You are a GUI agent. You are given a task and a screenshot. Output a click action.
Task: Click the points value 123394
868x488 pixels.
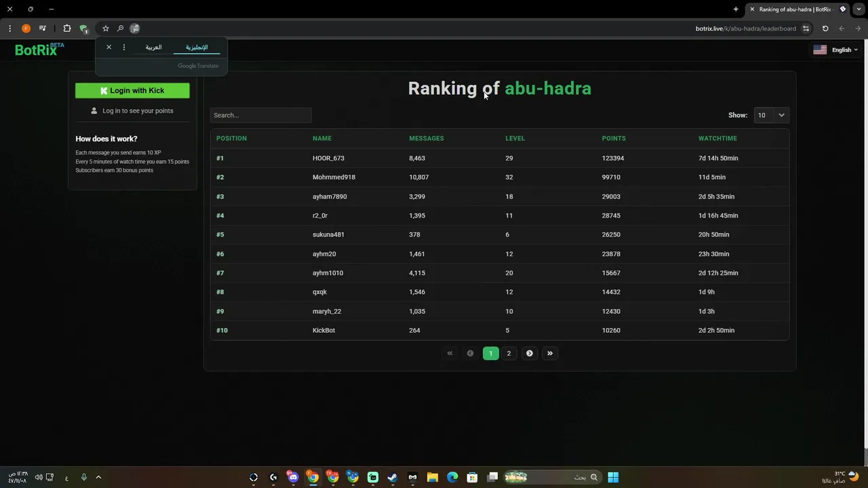(x=613, y=158)
